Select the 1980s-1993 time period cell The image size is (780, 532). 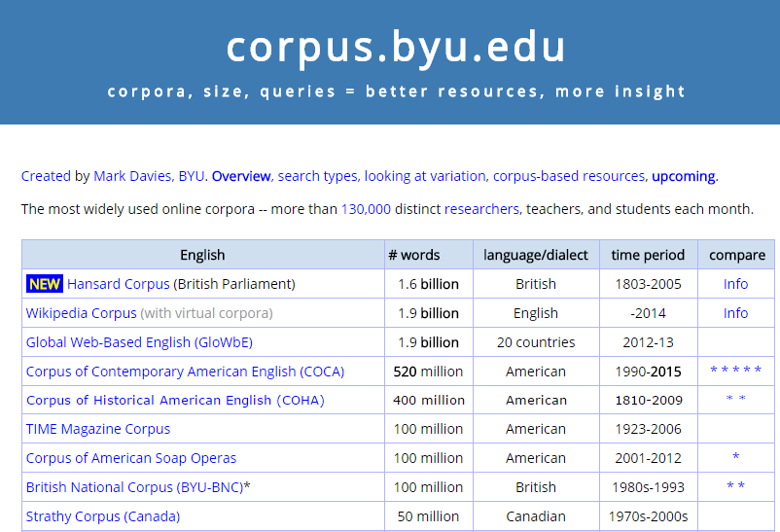click(x=648, y=487)
